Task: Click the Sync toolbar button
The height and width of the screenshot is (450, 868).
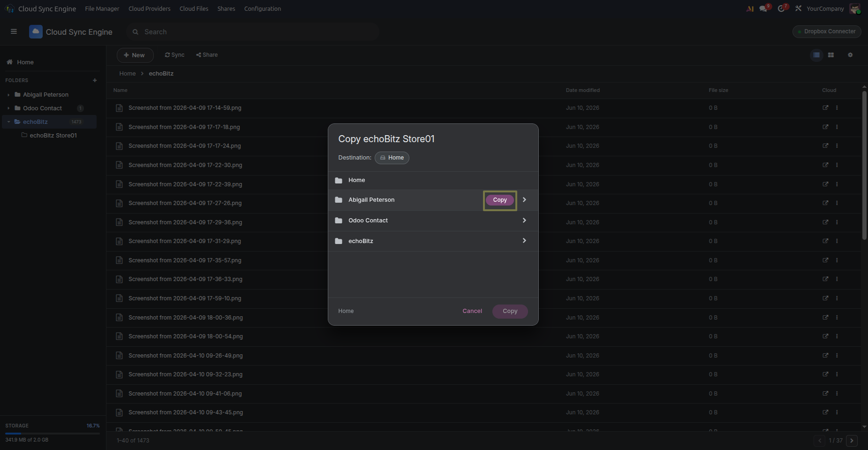Action: [174, 55]
